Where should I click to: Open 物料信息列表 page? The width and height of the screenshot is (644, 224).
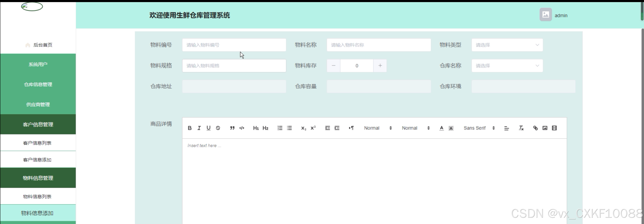pyautogui.click(x=38, y=196)
